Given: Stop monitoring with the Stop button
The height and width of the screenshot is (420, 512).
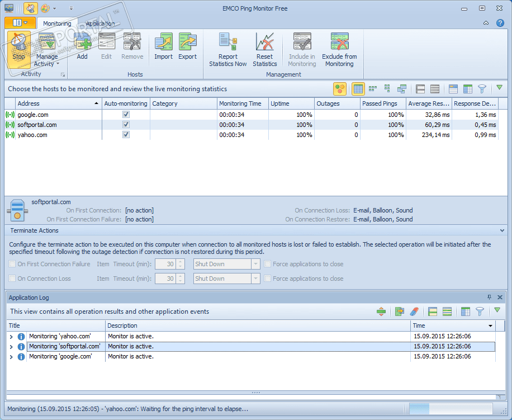Looking at the screenshot, I should 18,50.
